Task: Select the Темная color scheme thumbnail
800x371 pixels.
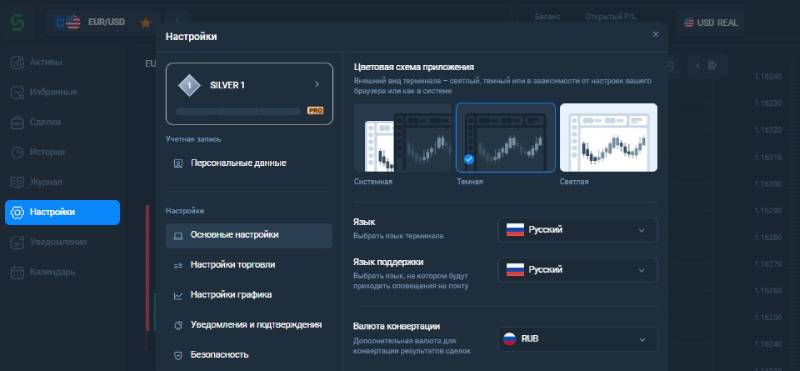Action: (506, 138)
